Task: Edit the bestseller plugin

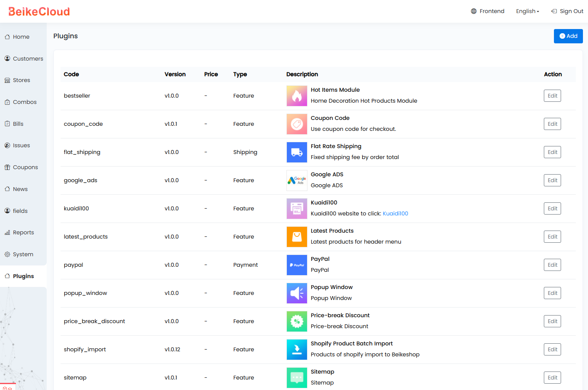Action: coord(552,96)
